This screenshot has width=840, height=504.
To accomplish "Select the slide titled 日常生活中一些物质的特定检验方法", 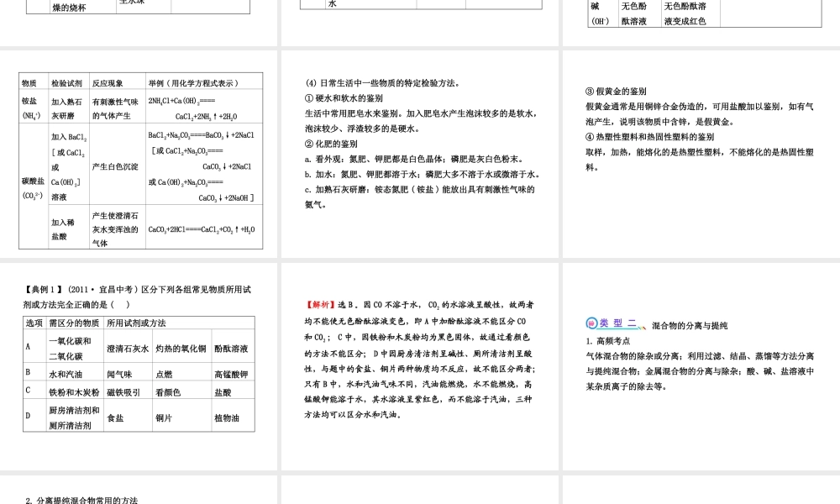I will pos(422,155).
